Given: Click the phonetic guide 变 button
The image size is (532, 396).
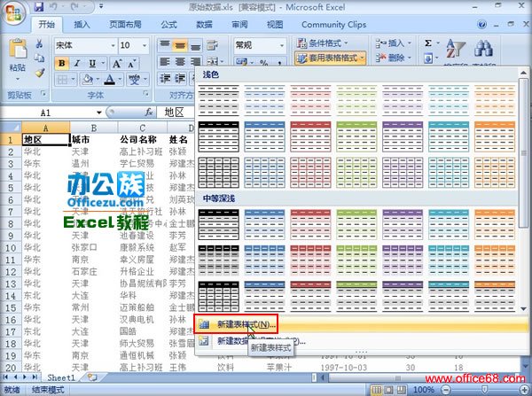Looking at the screenshot, I should [x=135, y=80].
